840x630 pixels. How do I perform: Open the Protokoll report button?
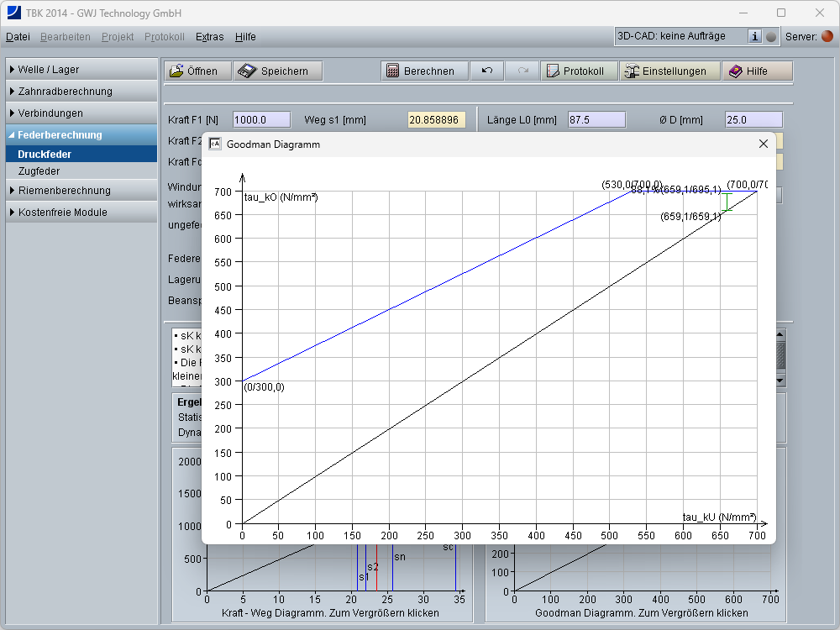[x=579, y=71]
